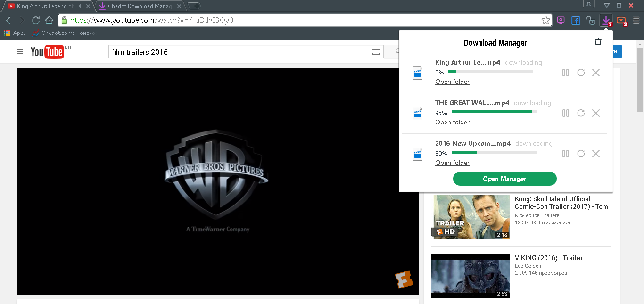Click the green padlock security icon

point(64,20)
